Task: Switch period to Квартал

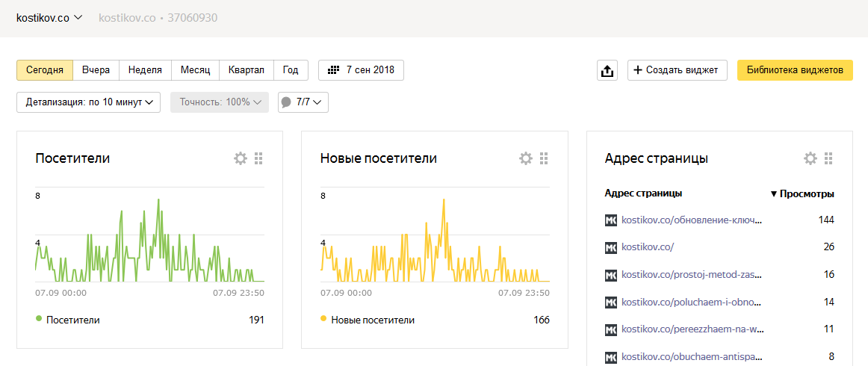Action: (247, 70)
